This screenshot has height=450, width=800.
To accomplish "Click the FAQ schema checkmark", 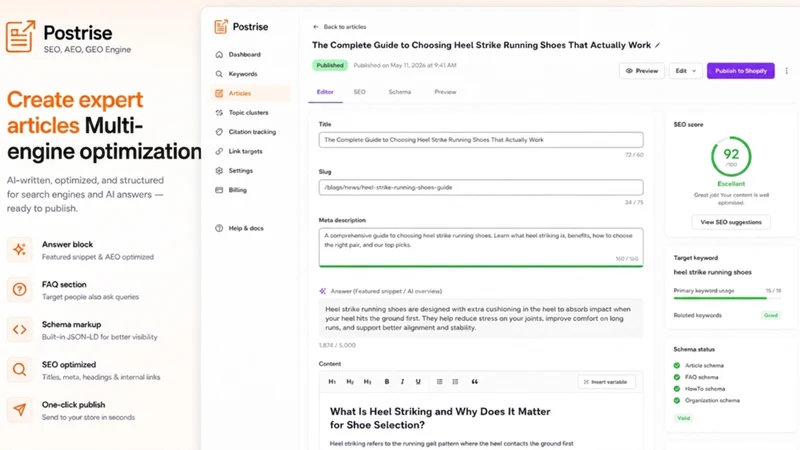I will coord(677,378).
